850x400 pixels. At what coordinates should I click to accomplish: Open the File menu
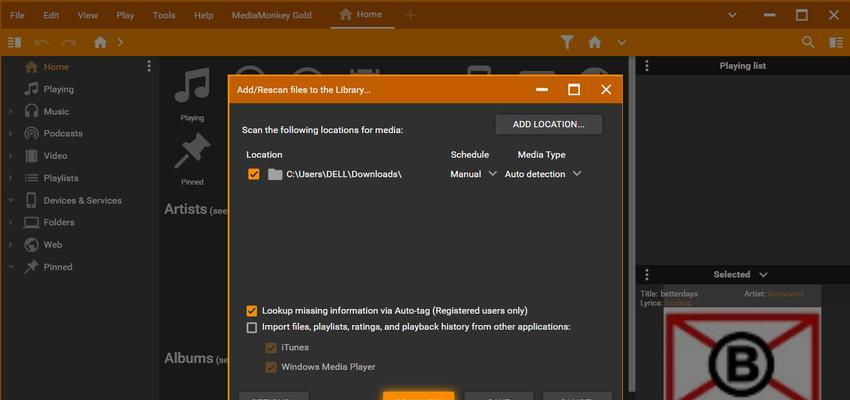pos(17,15)
